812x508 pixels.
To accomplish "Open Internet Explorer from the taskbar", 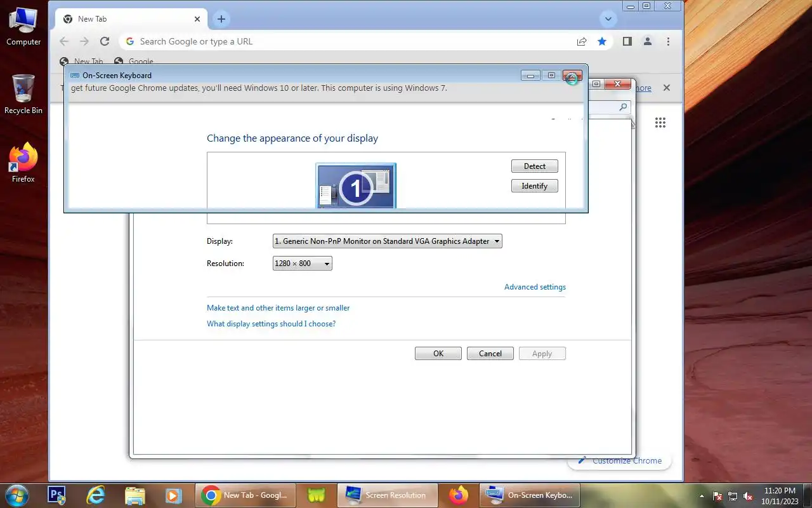I will [x=96, y=495].
